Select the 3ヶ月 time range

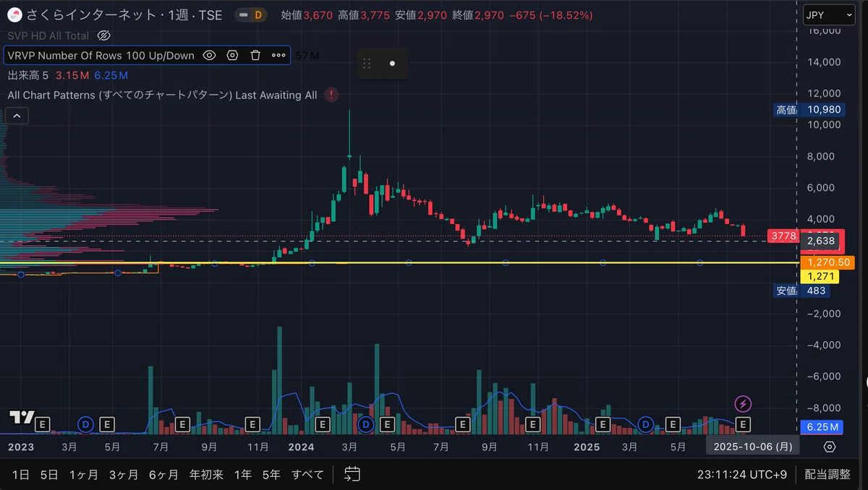pyautogui.click(x=123, y=475)
